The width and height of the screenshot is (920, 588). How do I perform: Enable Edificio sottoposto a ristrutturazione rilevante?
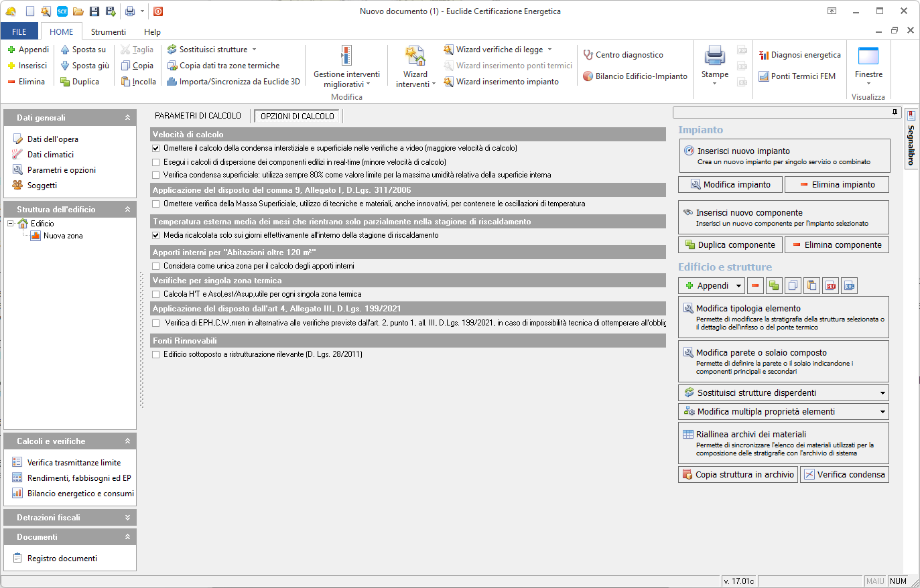(156, 355)
